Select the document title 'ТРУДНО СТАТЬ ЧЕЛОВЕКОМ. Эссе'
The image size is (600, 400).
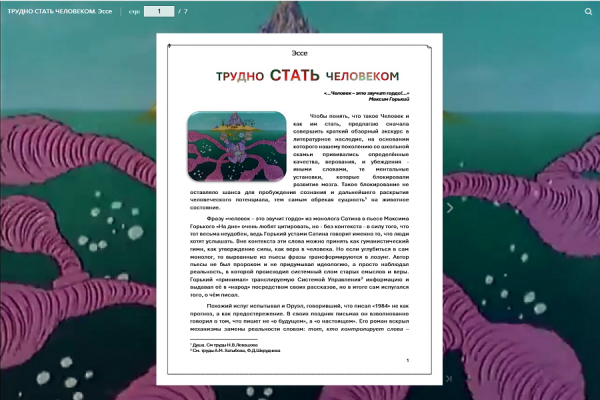(x=60, y=11)
